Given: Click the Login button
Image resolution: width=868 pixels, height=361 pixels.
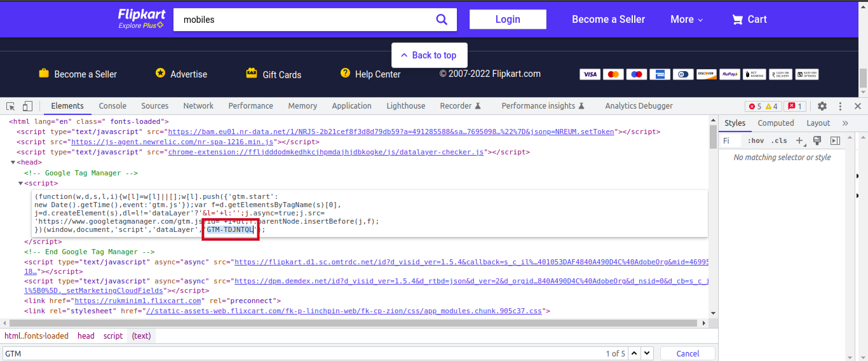Looking at the screenshot, I should (x=508, y=19).
